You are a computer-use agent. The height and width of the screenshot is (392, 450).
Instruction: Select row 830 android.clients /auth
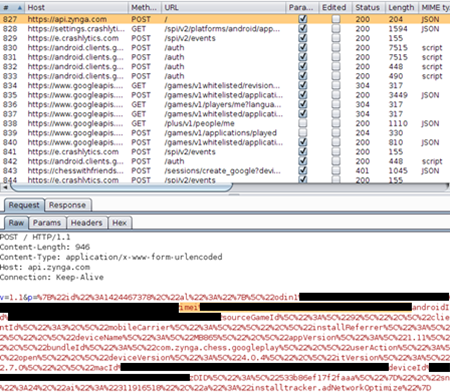click(x=225, y=47)
